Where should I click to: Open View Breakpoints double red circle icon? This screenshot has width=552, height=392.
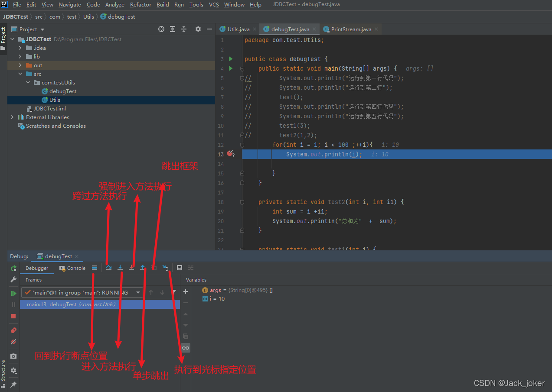click(13, 330)
